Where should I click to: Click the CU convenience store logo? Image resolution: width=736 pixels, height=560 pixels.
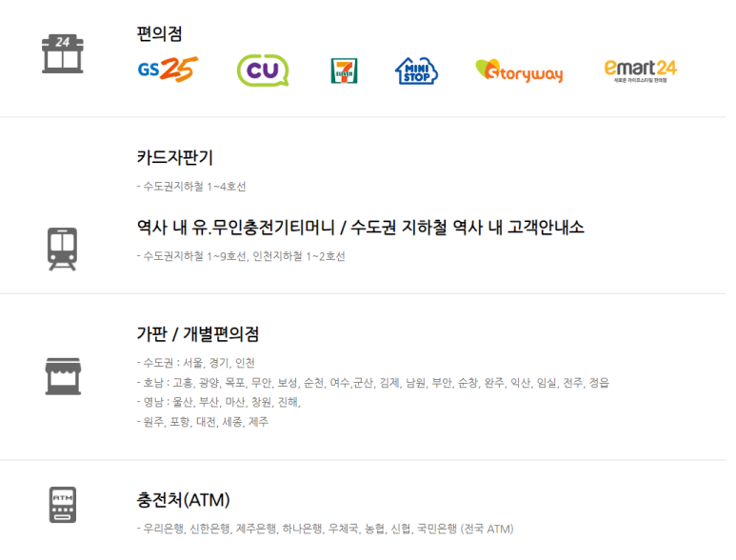[263, 70]
